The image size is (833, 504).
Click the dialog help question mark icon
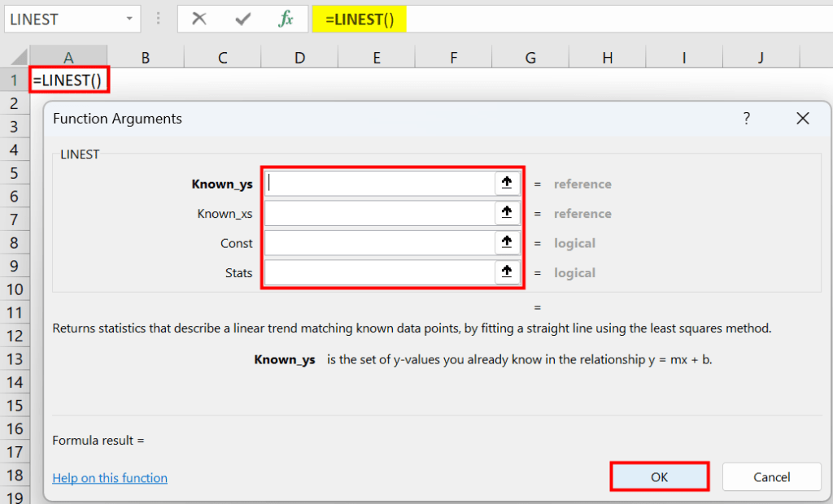tap(746, 118)
